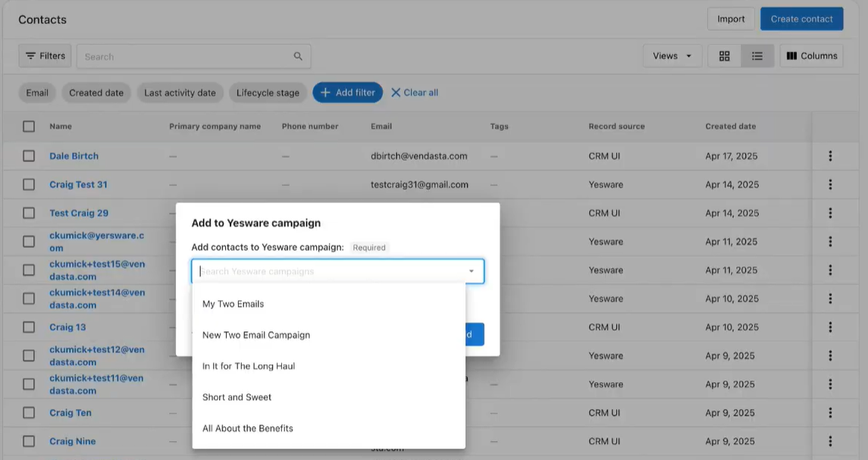868x460 pixels.
Task: Click the Email column header
Action: 381,127
